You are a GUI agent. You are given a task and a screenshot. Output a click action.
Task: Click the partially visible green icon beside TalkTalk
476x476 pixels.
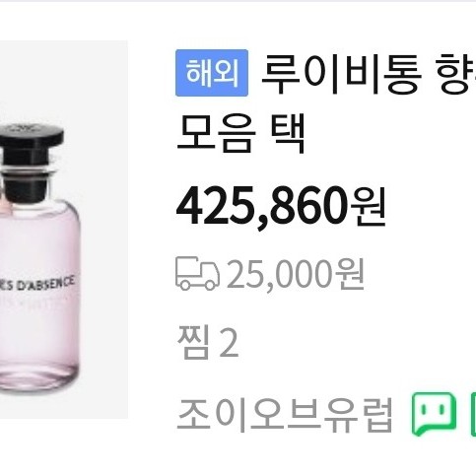(473, 414)
